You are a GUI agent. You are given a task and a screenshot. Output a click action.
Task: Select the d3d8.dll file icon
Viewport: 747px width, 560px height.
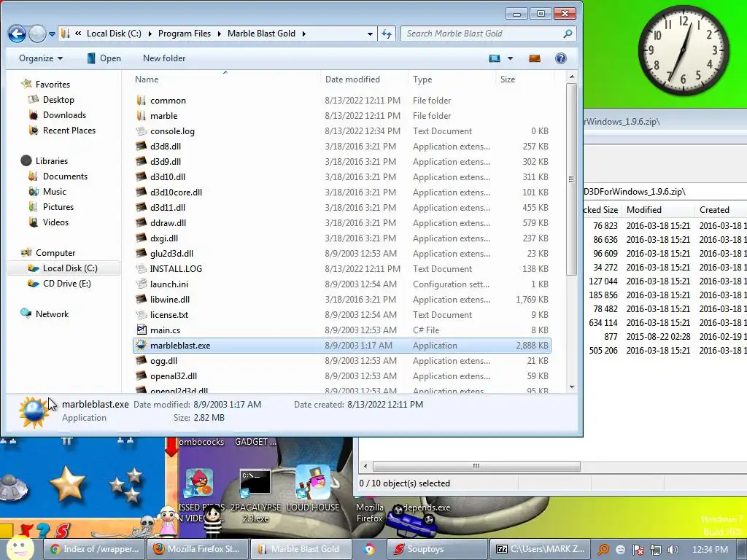(x=141, y=146)
